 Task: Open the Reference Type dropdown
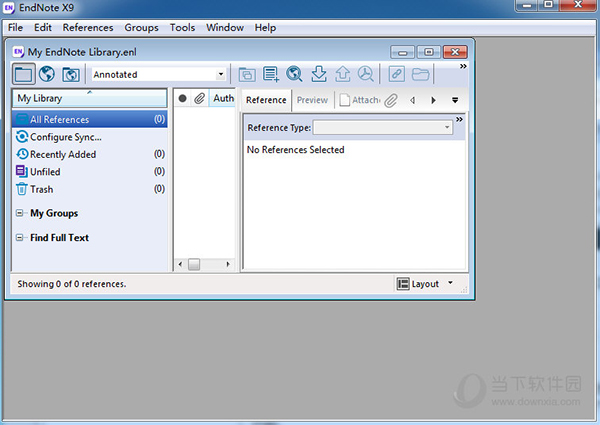383,127
